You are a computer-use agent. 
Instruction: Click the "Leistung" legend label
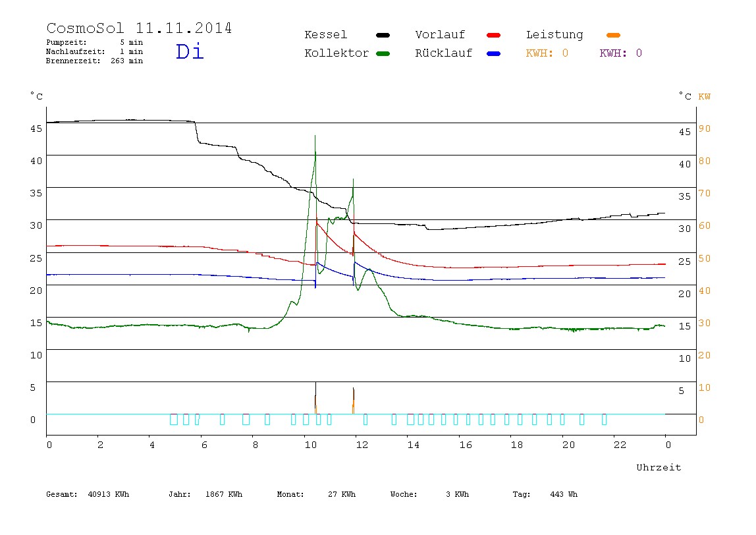point(554,35)
